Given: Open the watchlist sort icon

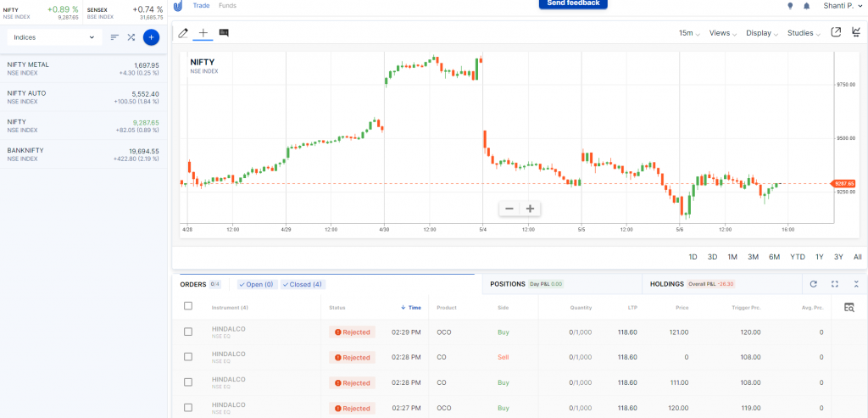Looking at the screenshot, I should point(114,37).
